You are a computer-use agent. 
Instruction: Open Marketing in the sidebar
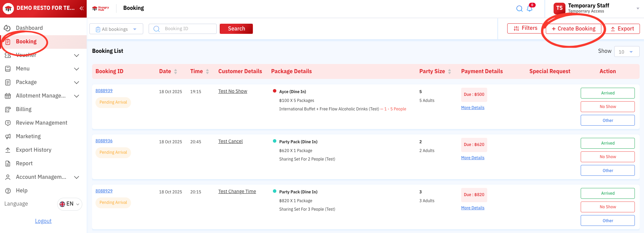coord(28,136)
